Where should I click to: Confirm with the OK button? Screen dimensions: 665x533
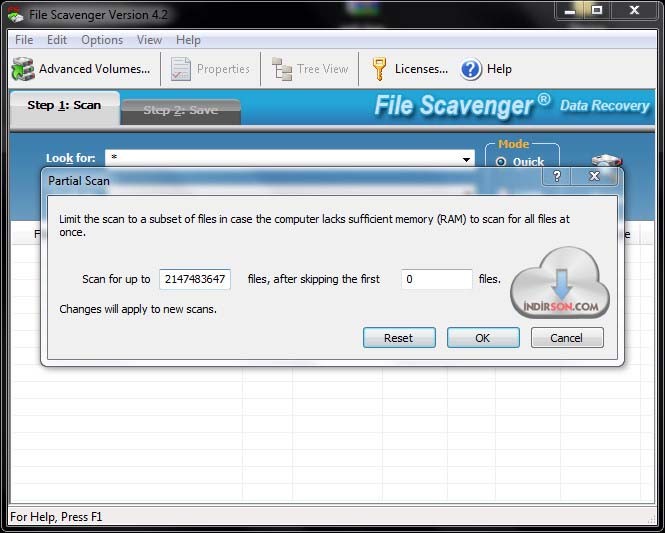pos(483,338)
